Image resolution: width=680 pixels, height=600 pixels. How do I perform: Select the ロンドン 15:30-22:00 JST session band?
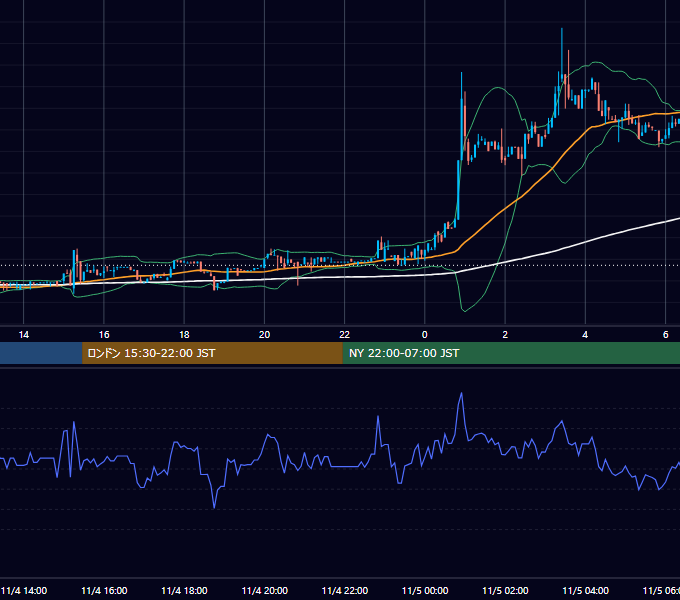coord(212,353)
